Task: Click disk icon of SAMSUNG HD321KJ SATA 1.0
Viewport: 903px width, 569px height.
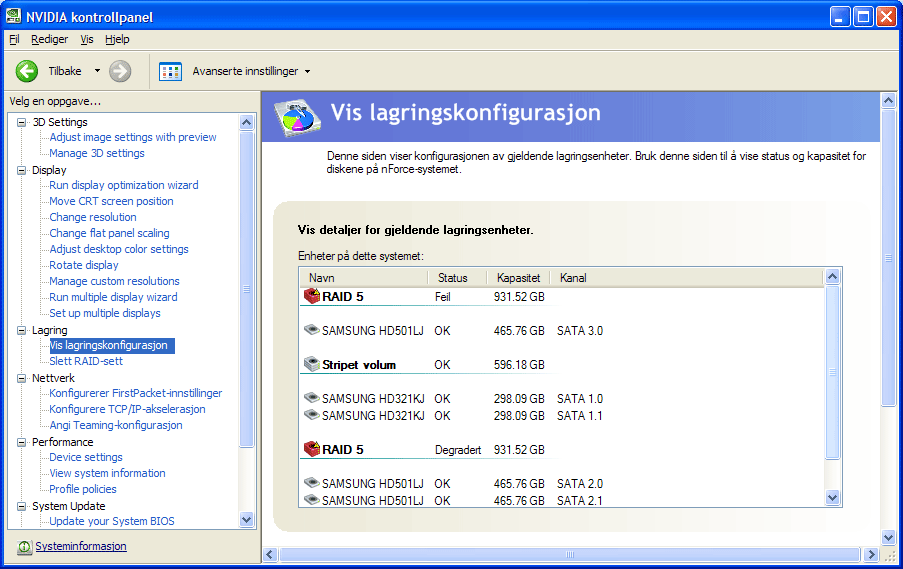Action: click(312, 397)
